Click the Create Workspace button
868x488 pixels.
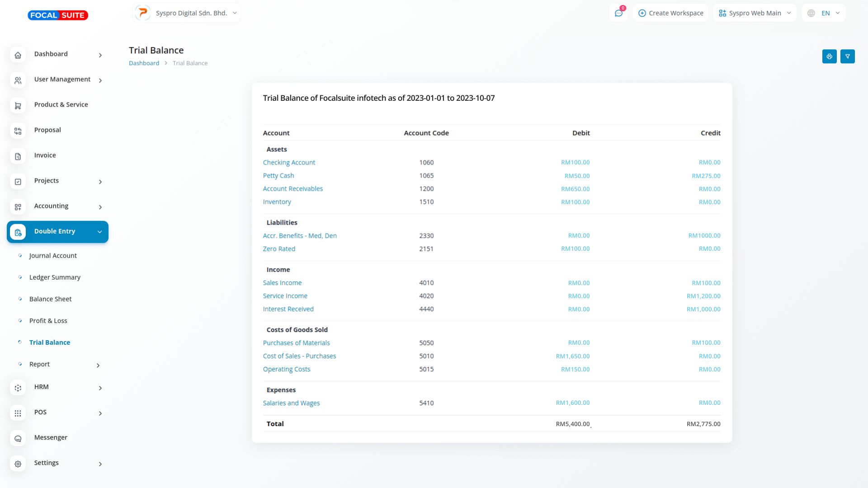pos(670,13)
